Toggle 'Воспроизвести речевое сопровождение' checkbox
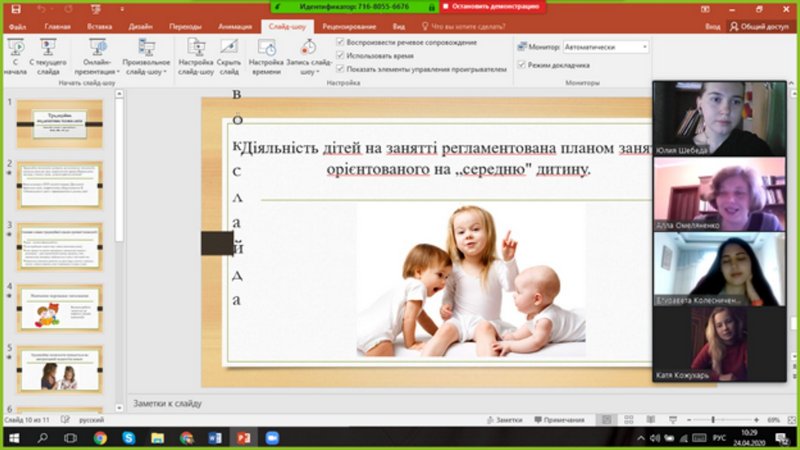 pos(341,42)
